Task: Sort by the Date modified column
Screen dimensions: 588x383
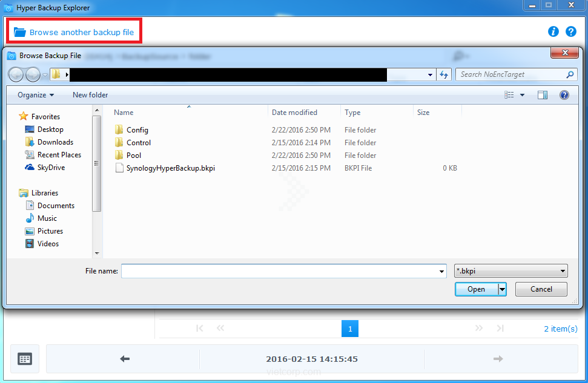Action: coord(294,113)
